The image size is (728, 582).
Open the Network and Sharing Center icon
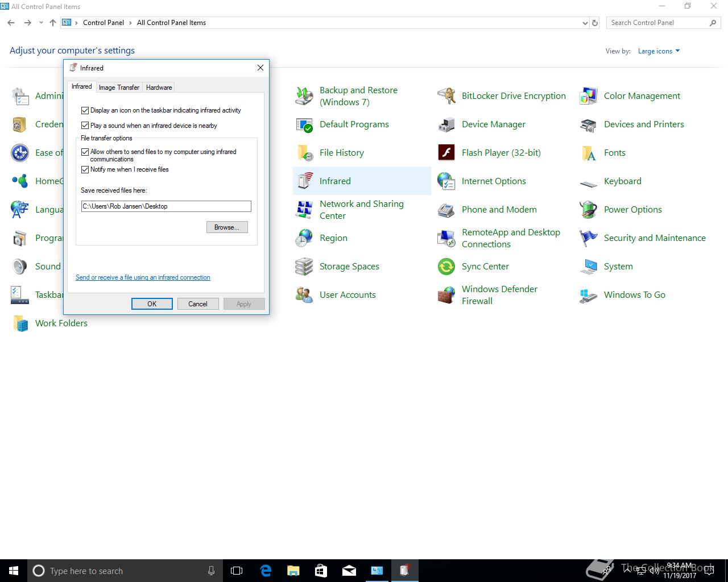[304, 210]
